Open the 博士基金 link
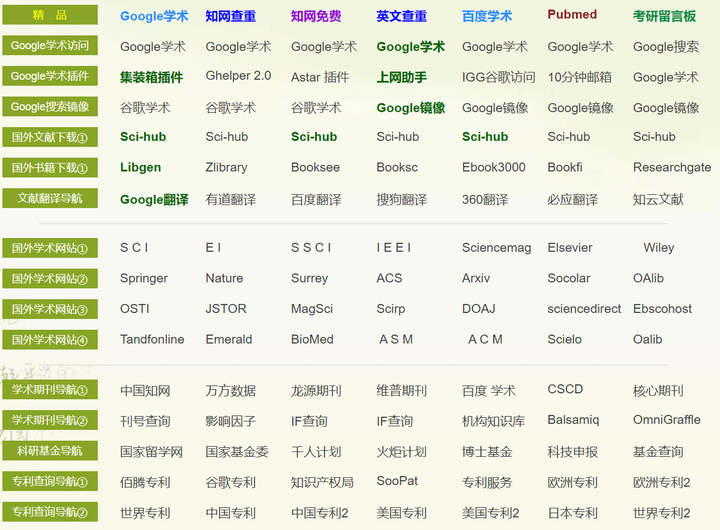The image size is (720, 530). point(487,452)
